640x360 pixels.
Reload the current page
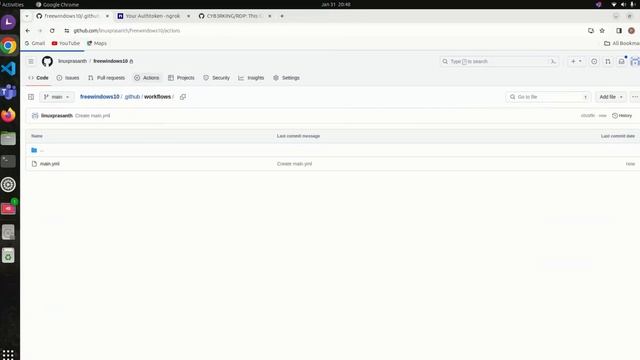tap(52, 31)
